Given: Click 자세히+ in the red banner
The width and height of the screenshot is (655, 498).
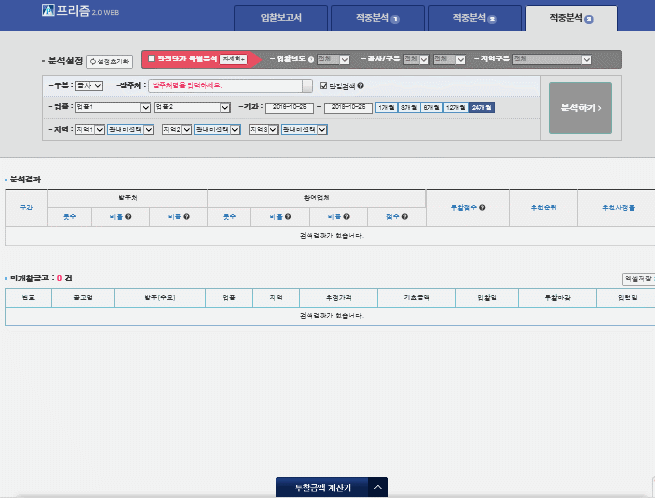Looking at the screenshot, I should (234, 59).
